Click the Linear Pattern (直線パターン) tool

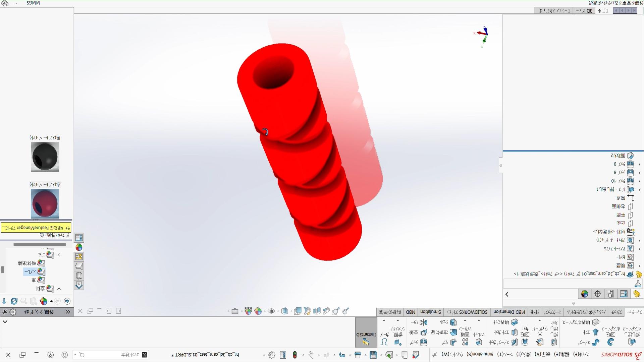465,337
